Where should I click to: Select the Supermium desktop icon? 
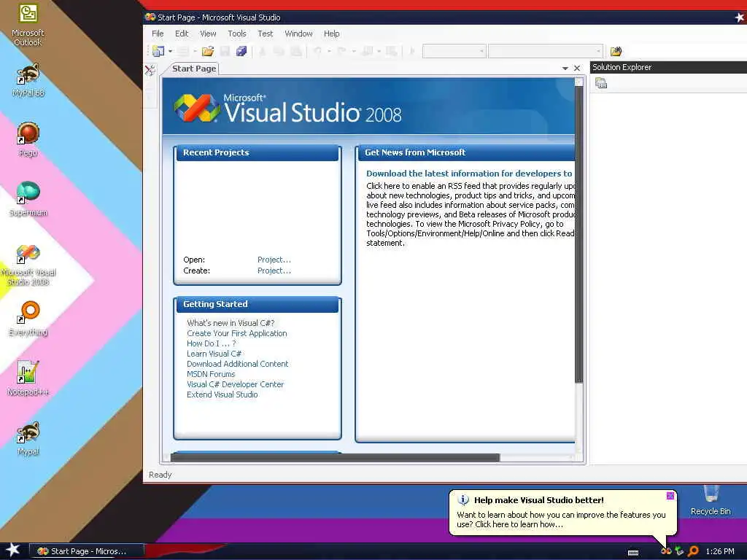click(x=28, y=199)
